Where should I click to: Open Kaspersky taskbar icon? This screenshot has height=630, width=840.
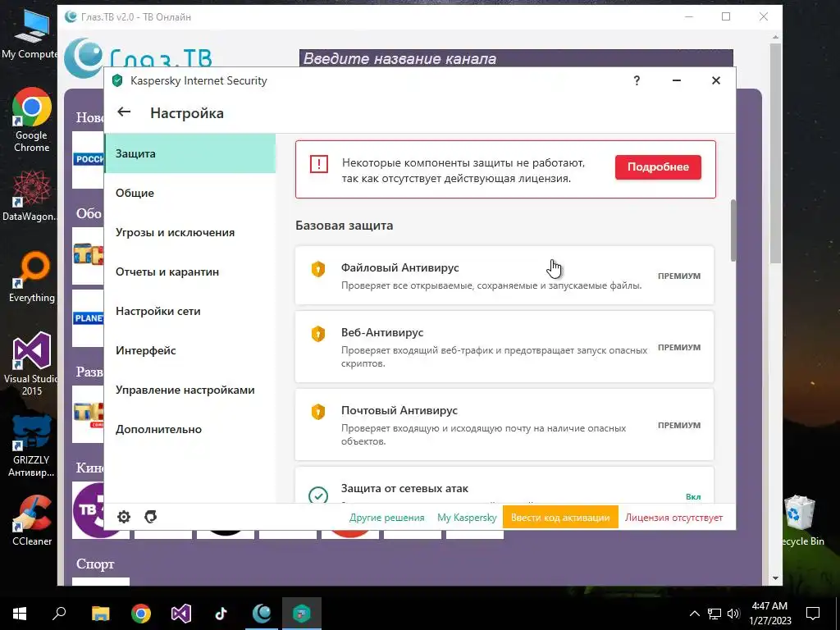pos(302,614)
